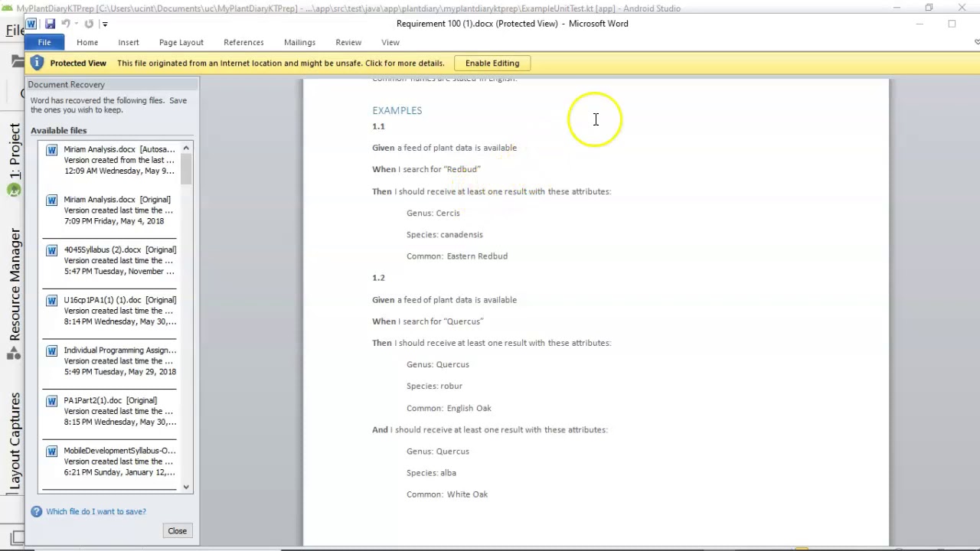This screenshot has width=980, height=551.
Task: Click the Enable Editing button
Action: [492, 64]
